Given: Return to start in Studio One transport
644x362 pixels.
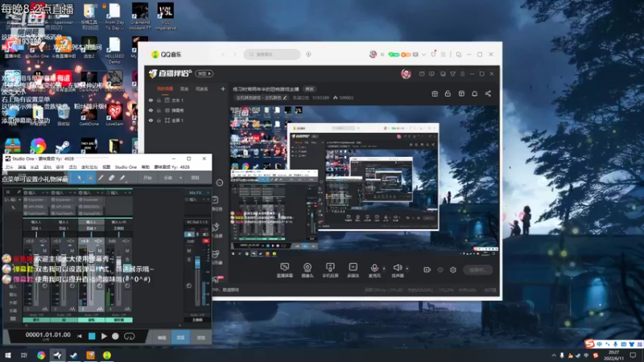Looking at the screenshot, I should click(x=80, y=336).
